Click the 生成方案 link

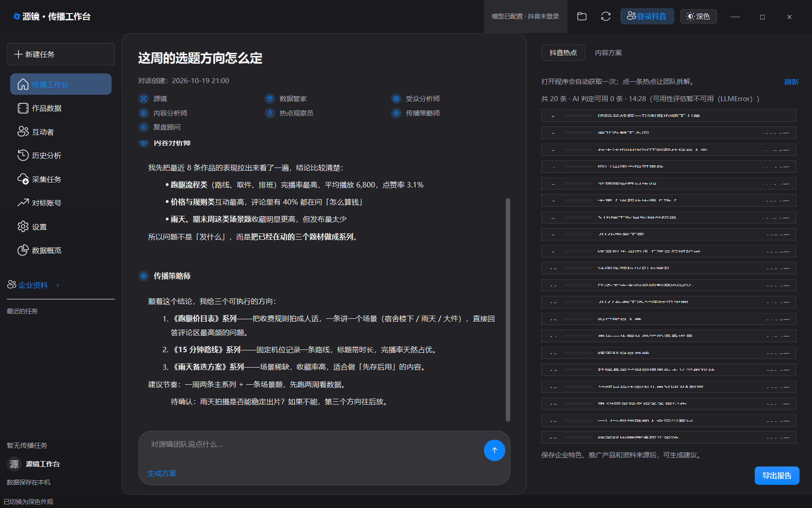(x=162, y=473)
